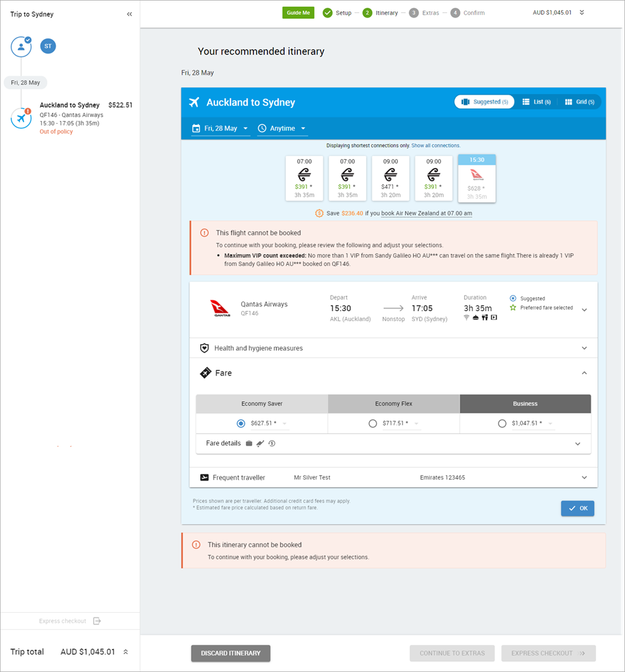Expand Health and hygiene measures
625x672 pixels.
point(584,348)
